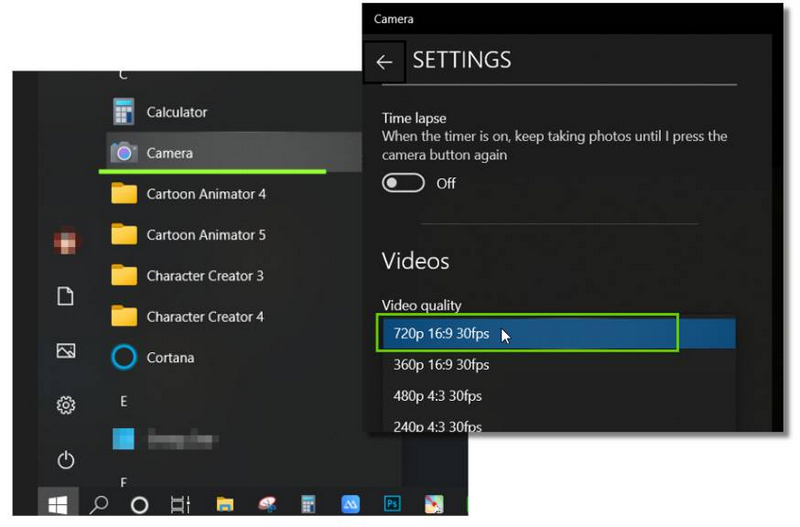
Task: Open File Explorer on taskbar
Action: pyautogui.click(x=224, y=504)
